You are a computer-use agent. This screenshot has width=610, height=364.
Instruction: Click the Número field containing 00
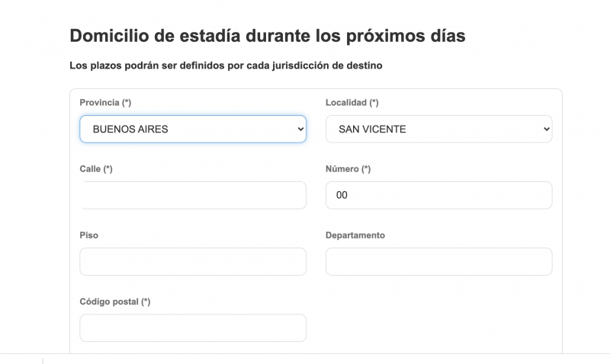439,195
